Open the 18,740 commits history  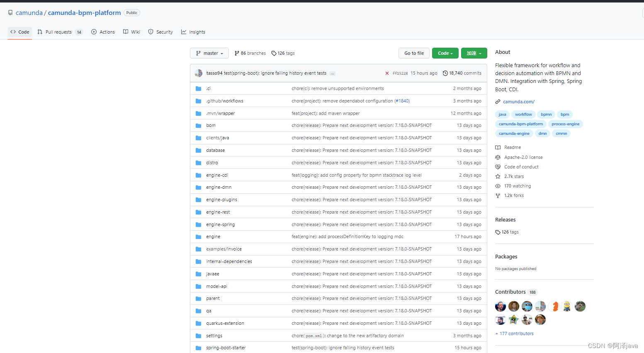[462, 73]
